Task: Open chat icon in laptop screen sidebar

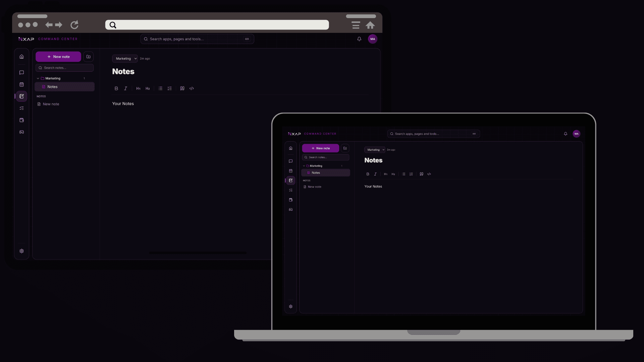Action: (291, 161)
